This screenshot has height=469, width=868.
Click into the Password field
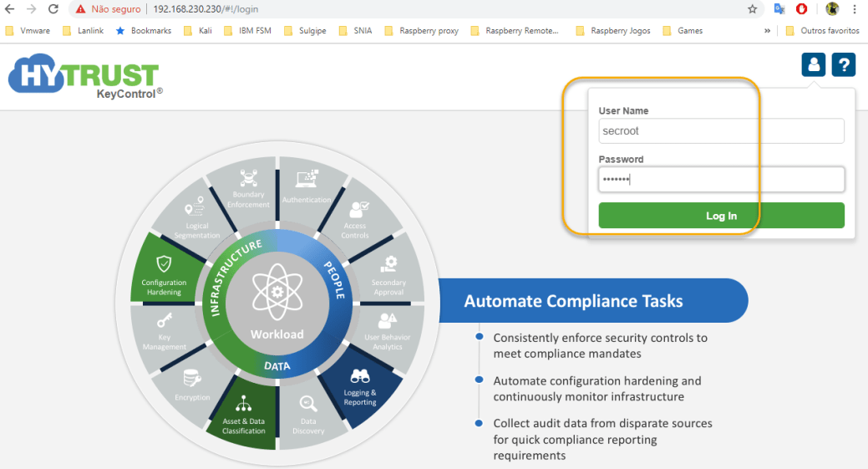click(721, 180)
